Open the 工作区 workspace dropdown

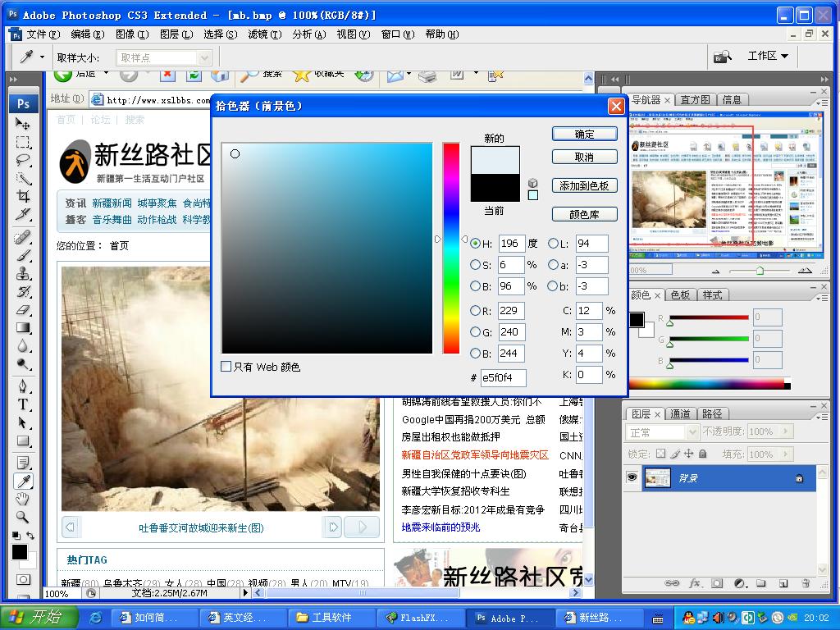coord(768,56)
